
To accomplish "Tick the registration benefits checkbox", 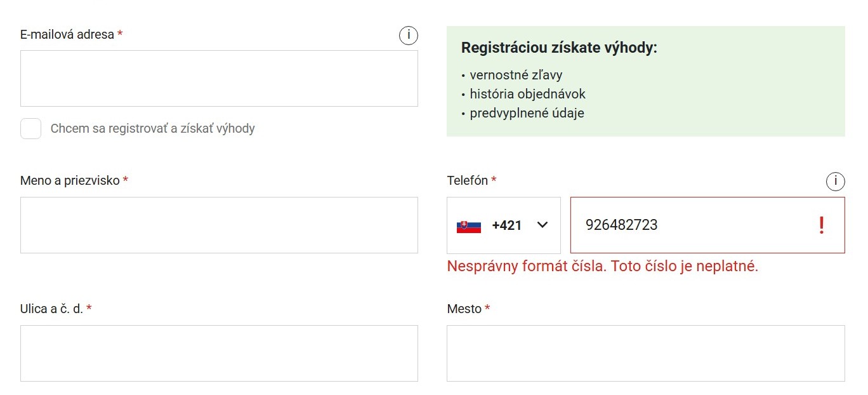I will point(30,128).
